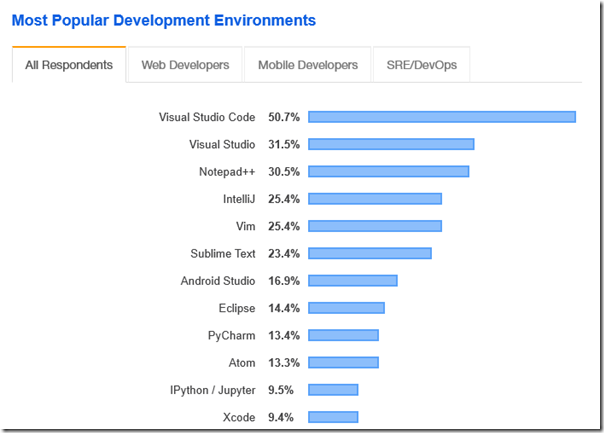The height and width of the screenshot is (433, 604).
Task: Click the 9.4% value
Action: [281, 417]
